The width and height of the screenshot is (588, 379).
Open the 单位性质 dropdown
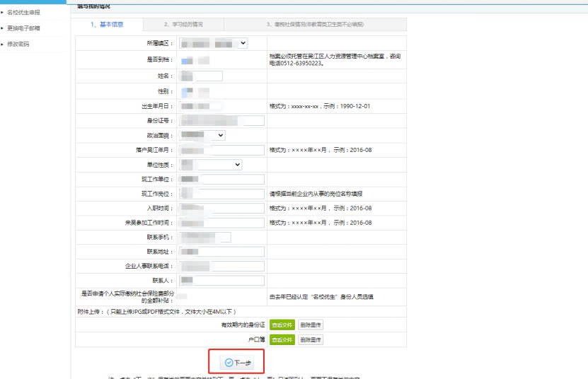(x=211, y=165)
